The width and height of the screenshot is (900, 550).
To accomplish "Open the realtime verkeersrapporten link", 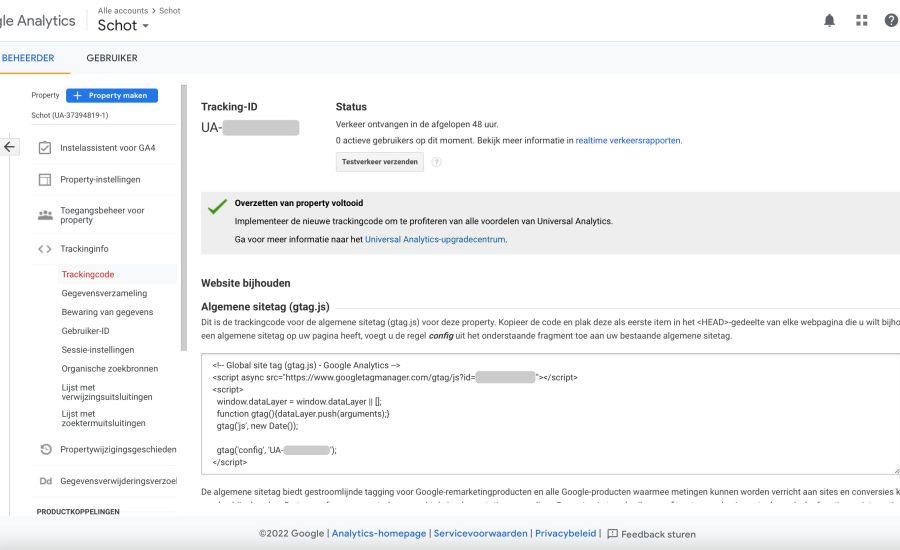I will (x=628, y=141).
